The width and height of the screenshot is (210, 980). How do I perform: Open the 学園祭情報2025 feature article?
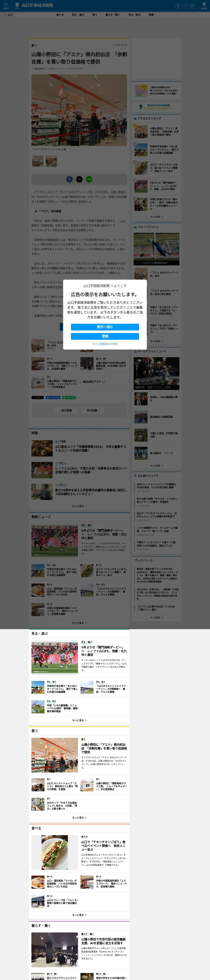tap(79, 449)
